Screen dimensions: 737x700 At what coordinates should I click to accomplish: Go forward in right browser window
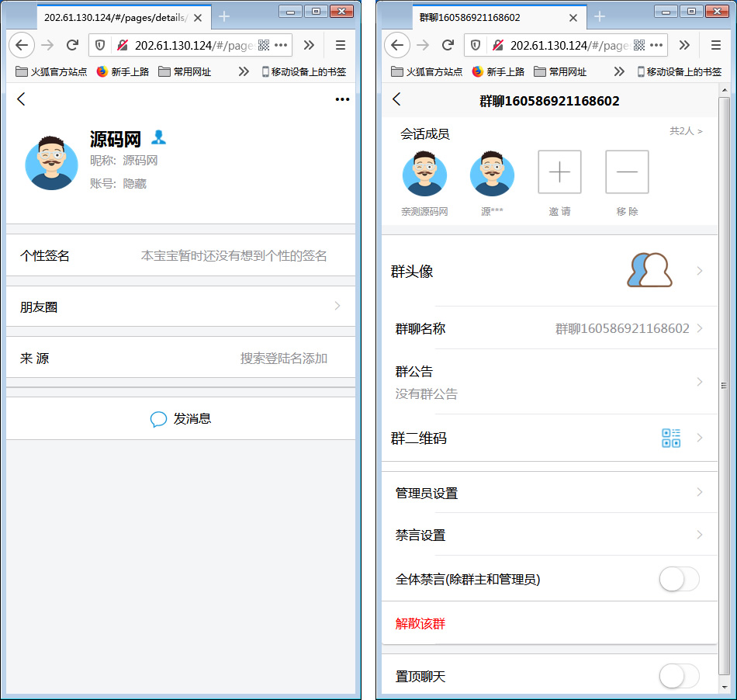[423, 45]
